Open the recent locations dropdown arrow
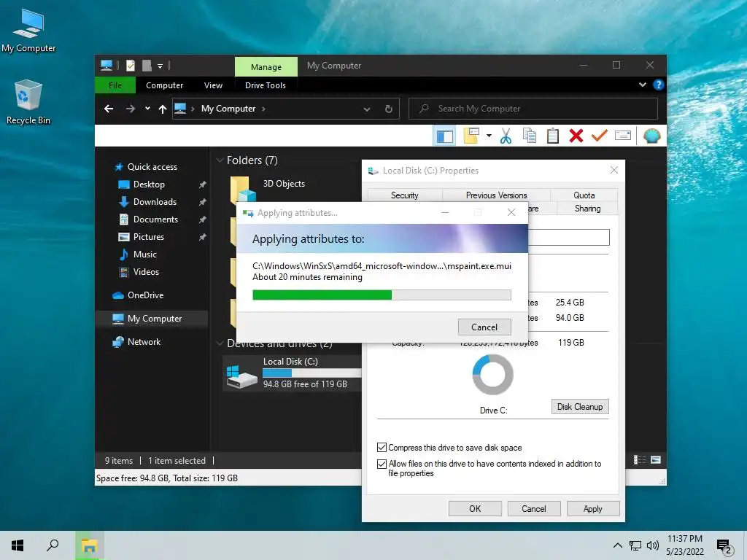 pyautogui.click(x=147, y=109)
